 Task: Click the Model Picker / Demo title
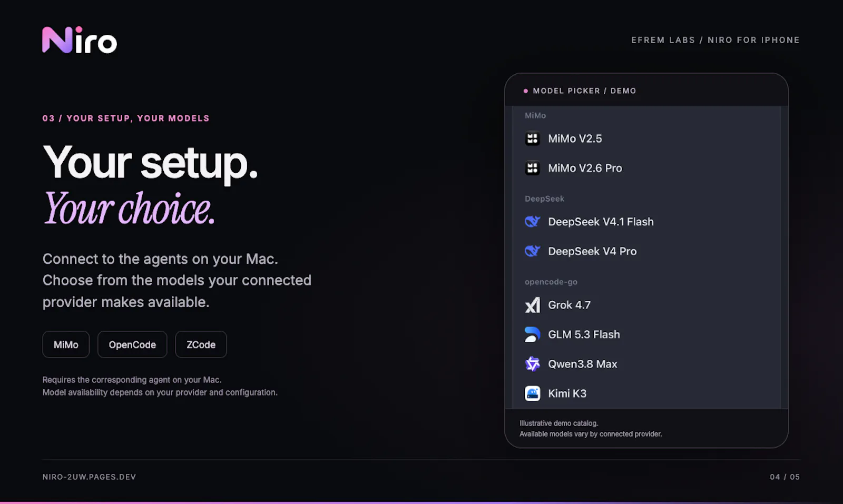click(584, 91)
